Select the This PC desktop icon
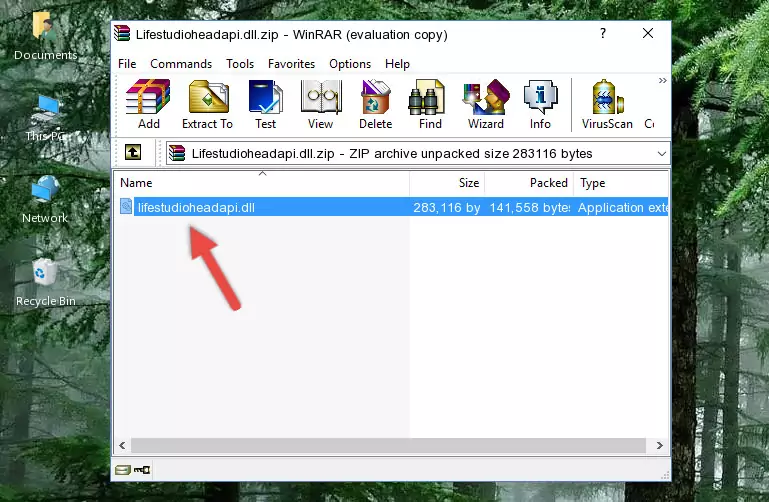This screenshot has height=502, width=769. pyautogui.click(x=45, y=118)
